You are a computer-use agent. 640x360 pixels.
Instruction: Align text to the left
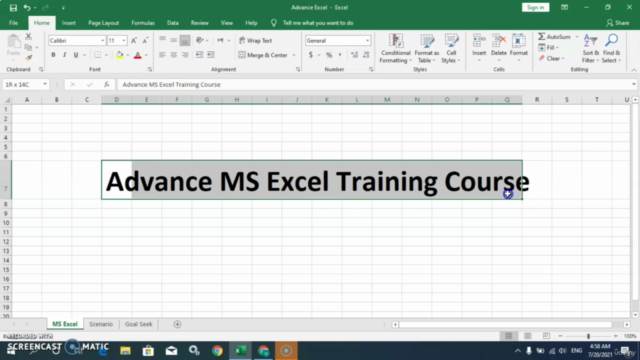point(162,55)
